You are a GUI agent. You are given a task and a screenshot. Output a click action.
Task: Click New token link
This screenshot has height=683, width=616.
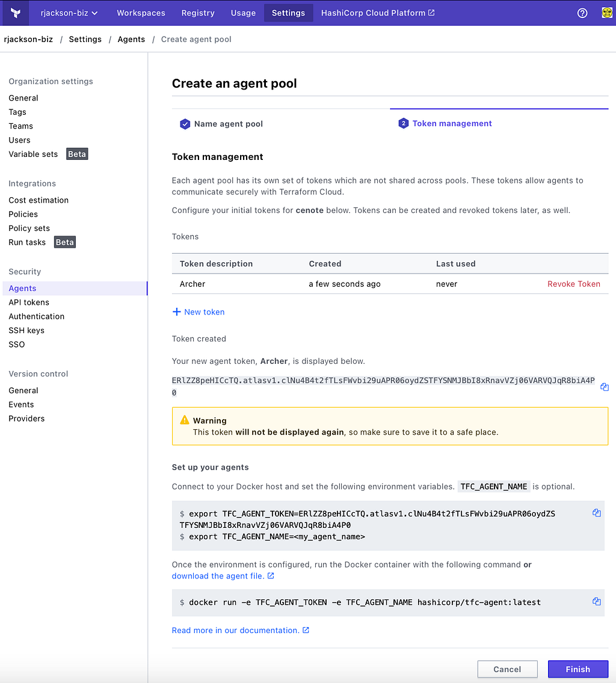click(x=204, y=312)
